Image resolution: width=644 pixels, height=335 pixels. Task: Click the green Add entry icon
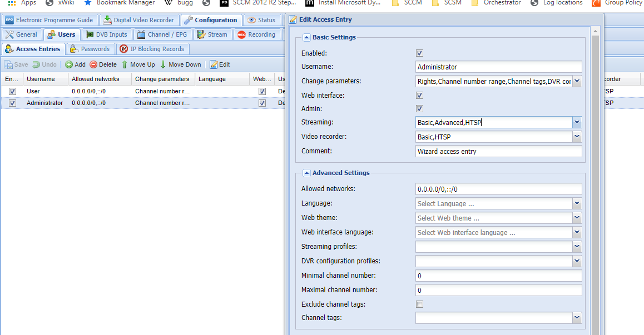(69, 64)
